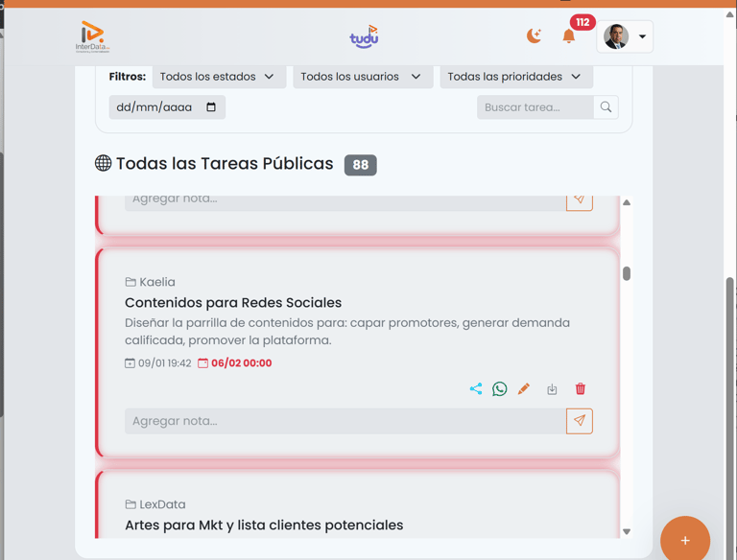Click the red due date 06/02 00:00
Viewport: 737px width, 560px height.
235,363
